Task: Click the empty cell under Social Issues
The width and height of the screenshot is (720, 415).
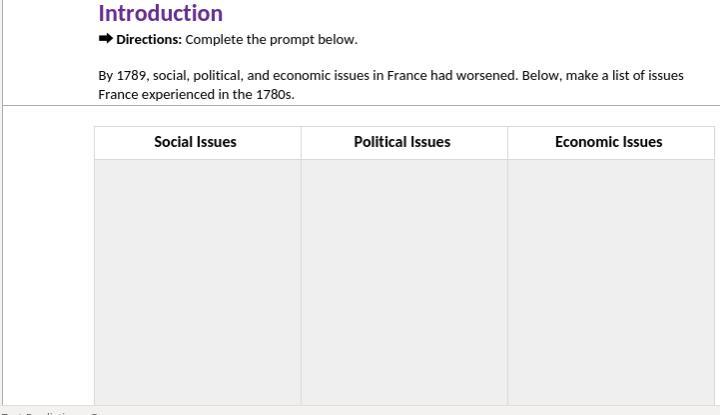Action: [x=197, y=280]
